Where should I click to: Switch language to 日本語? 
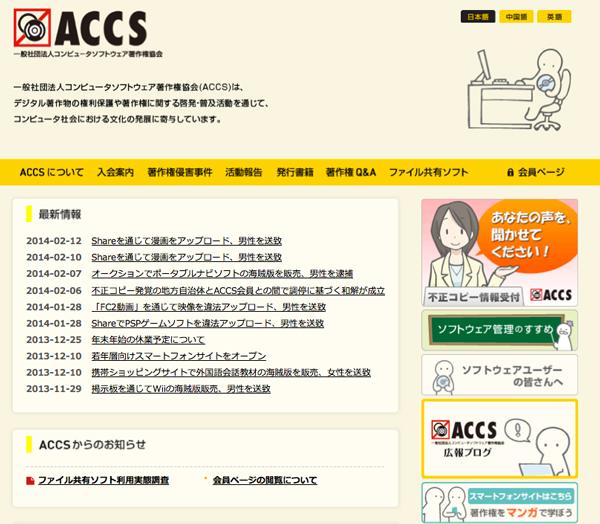[x=477, y=17]
